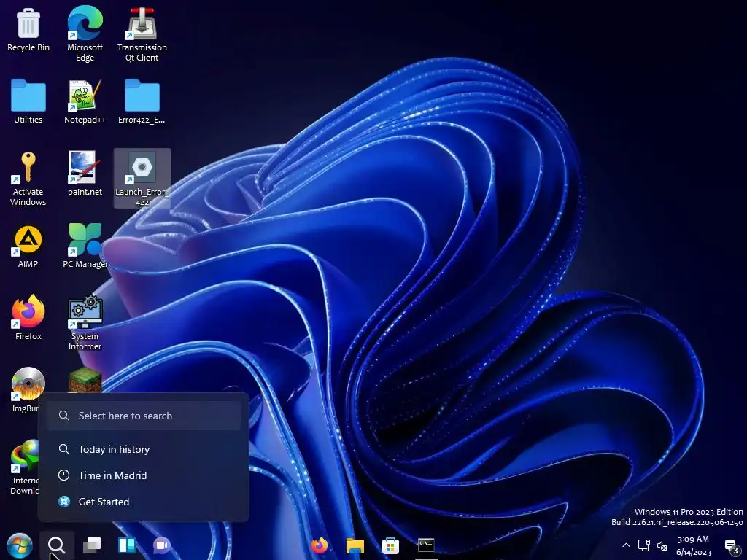This screenshot has height=560, width=747.
Task: Open Microsoft Store from the taskbar
Action: click(390, 545)
